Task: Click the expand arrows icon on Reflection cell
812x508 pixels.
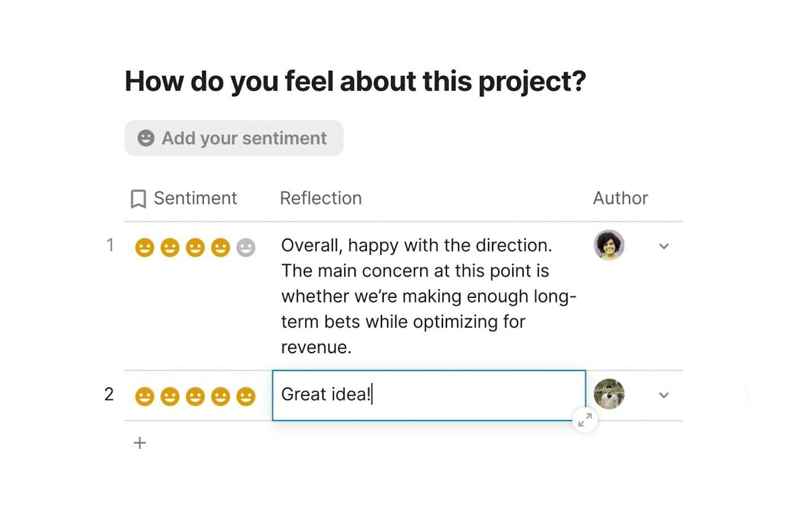Action: click(x=585, y=420)
